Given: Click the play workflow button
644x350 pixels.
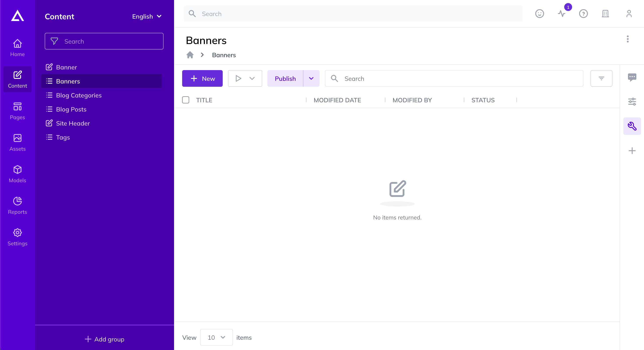Looking at the screenshot, I should (238, 78).
